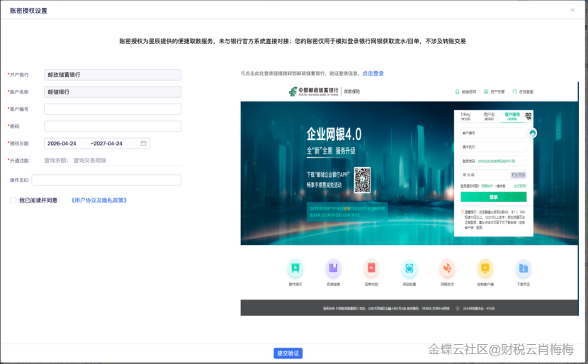Select the 用户名 login tab

tap(489, 116)
